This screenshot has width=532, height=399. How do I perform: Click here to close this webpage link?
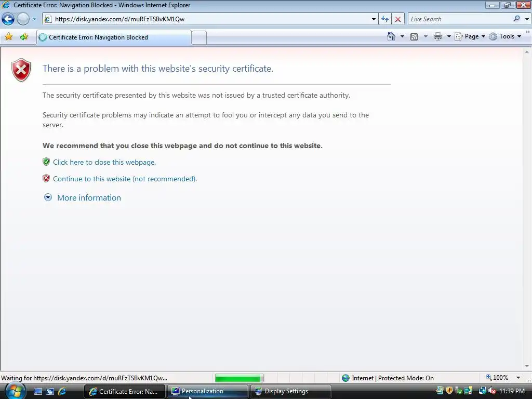click(x=104, y=162)
